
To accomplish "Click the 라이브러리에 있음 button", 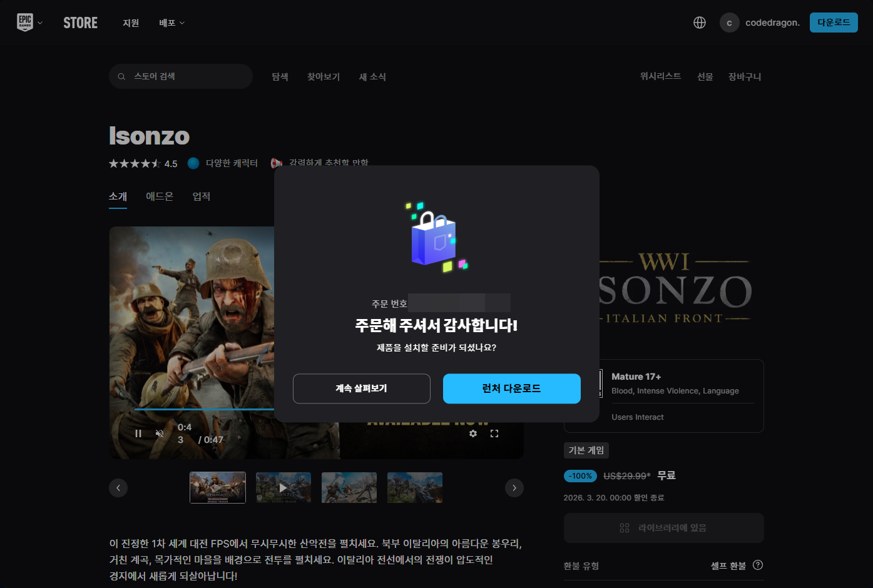I will 664,528.
